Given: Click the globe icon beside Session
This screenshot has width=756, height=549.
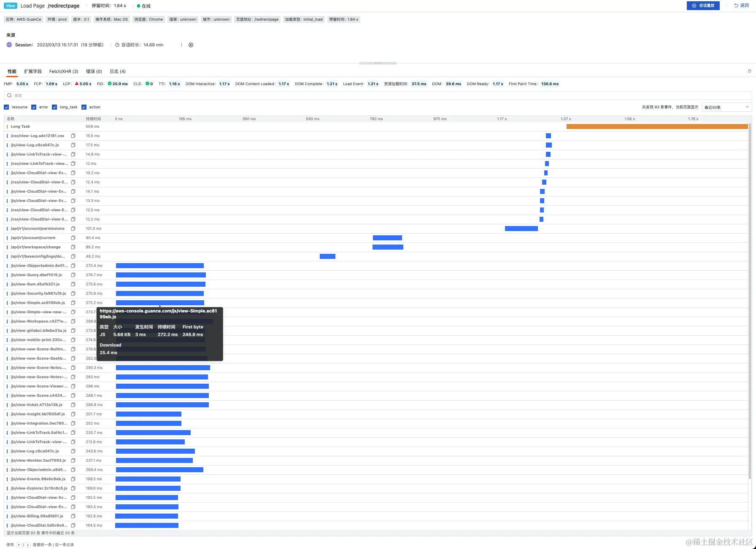Looking at the screenshot, I should click(x=9, y=45).
